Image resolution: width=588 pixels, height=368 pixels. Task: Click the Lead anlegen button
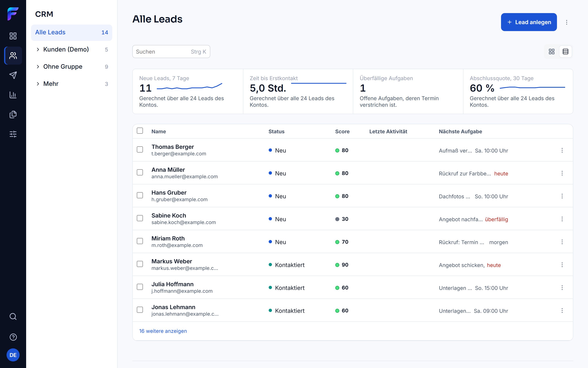pos(529,22)
